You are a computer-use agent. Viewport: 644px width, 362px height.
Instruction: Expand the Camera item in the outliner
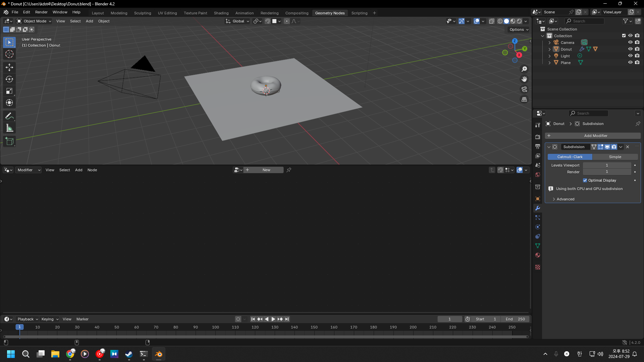[x=549, y=43]
